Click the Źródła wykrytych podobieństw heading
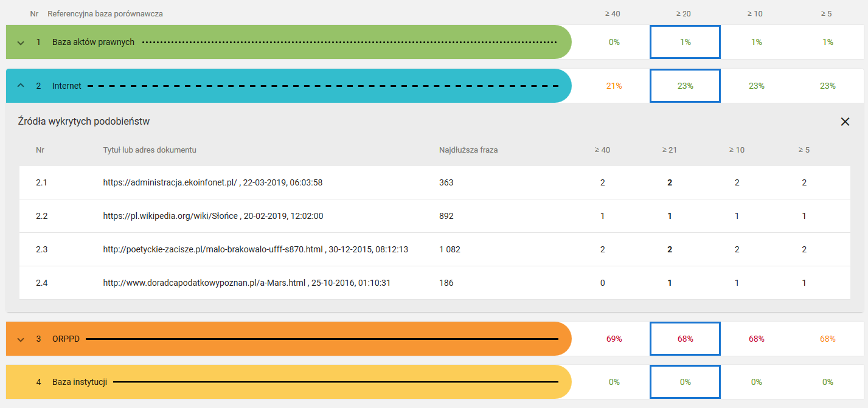Screen dimensions: 868x408 [84, 122]
